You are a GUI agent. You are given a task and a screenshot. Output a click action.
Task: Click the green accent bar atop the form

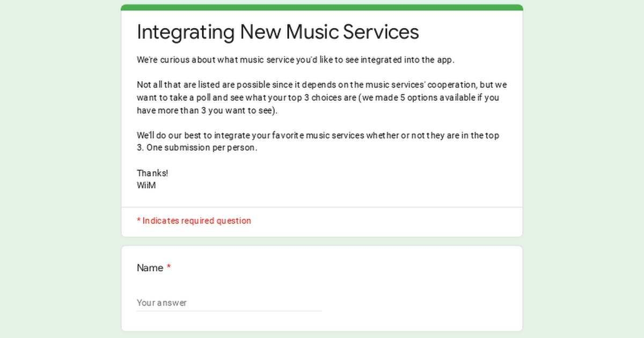322,8
